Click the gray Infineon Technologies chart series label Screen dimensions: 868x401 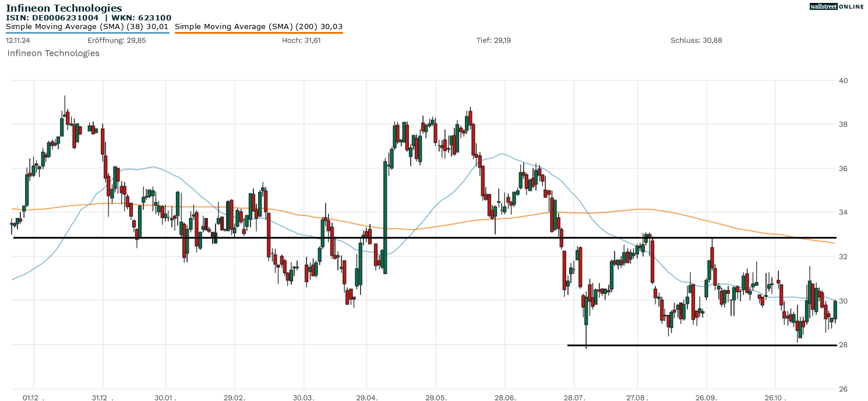pos(53,53)
